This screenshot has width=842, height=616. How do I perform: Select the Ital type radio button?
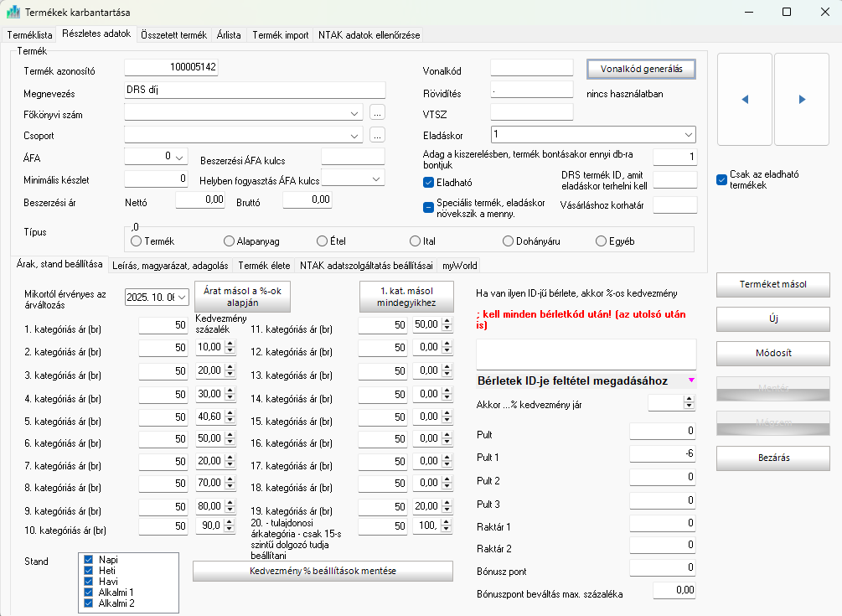click(x=414, y=241)
